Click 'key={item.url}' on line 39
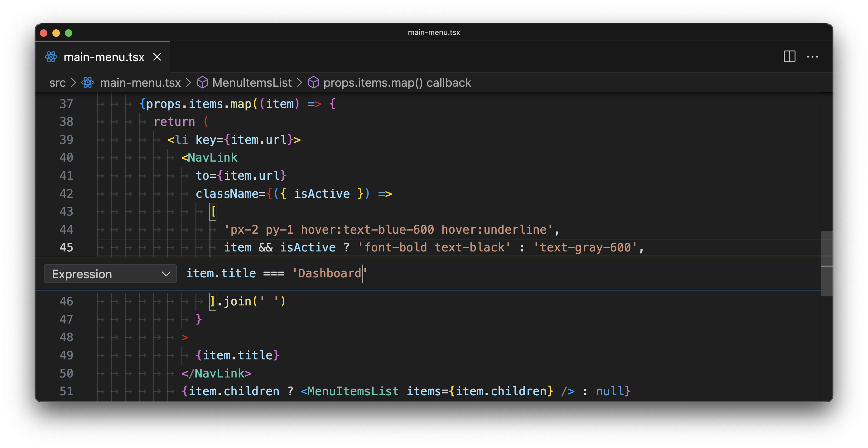Viewport: 868px width, 448px height. (244, 139)
